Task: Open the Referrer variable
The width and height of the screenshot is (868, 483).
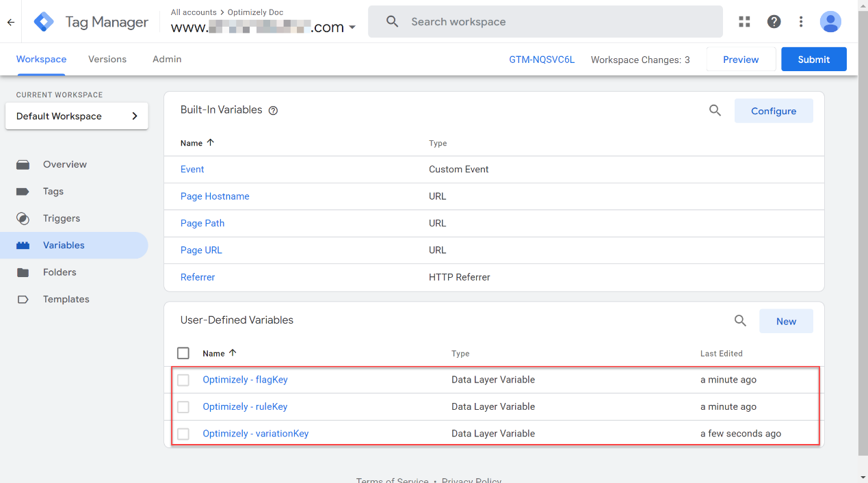Action: (x=198, y=277)
